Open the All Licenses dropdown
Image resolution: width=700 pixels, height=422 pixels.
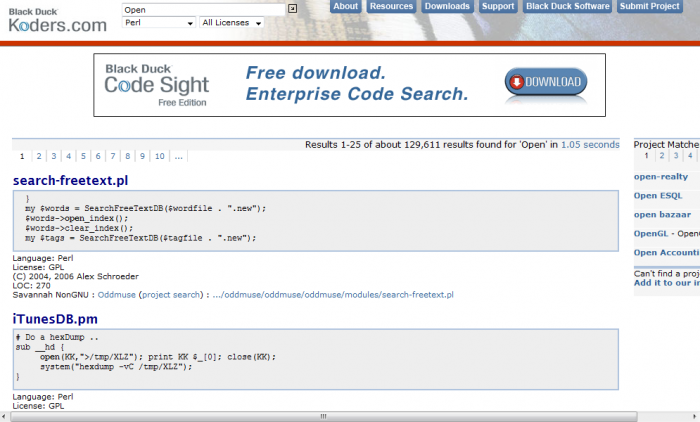[x=231, y=22]
